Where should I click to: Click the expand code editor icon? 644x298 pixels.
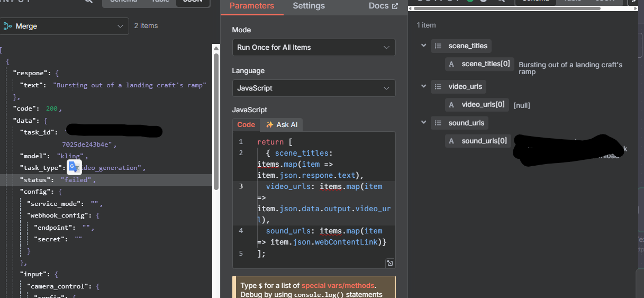point(389,263)
